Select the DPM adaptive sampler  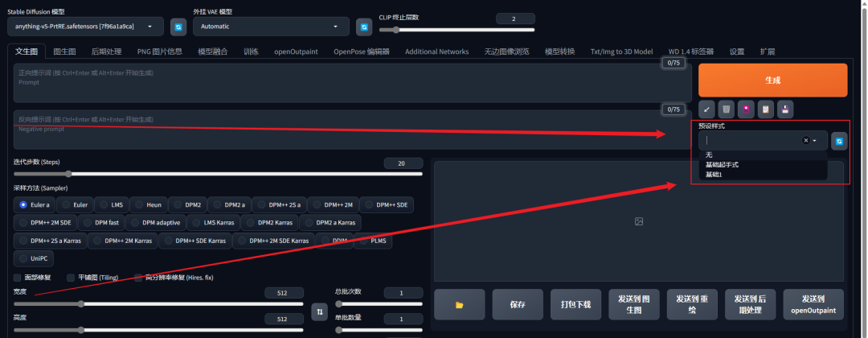point(156,223)
